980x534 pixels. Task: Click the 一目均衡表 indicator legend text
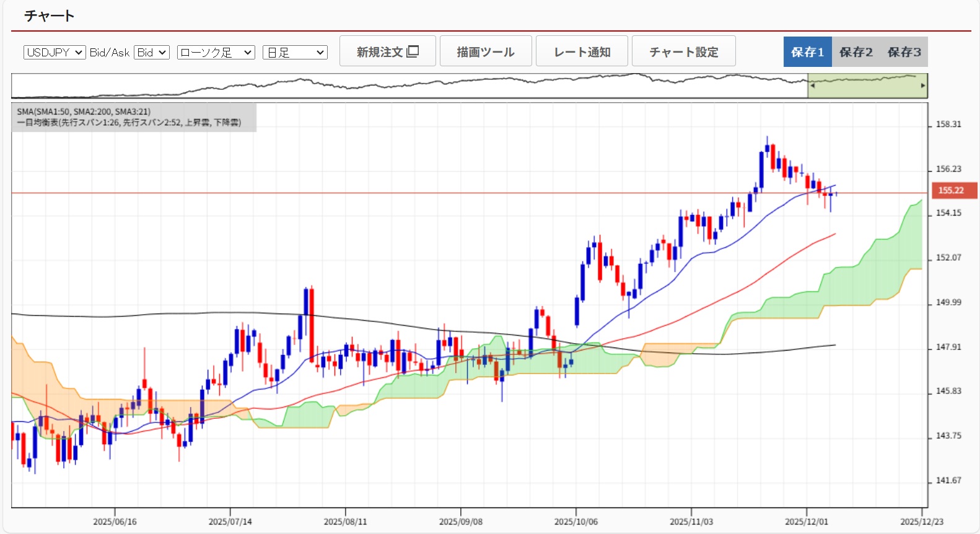tap(129, 123)
